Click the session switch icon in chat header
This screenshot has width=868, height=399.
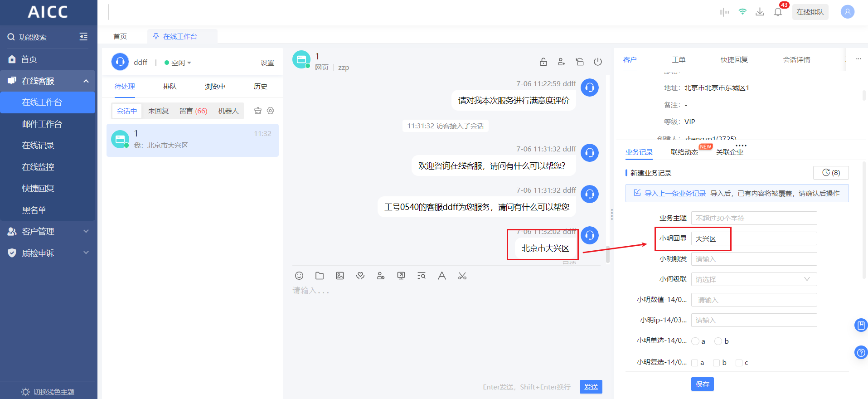pos(580,62)
